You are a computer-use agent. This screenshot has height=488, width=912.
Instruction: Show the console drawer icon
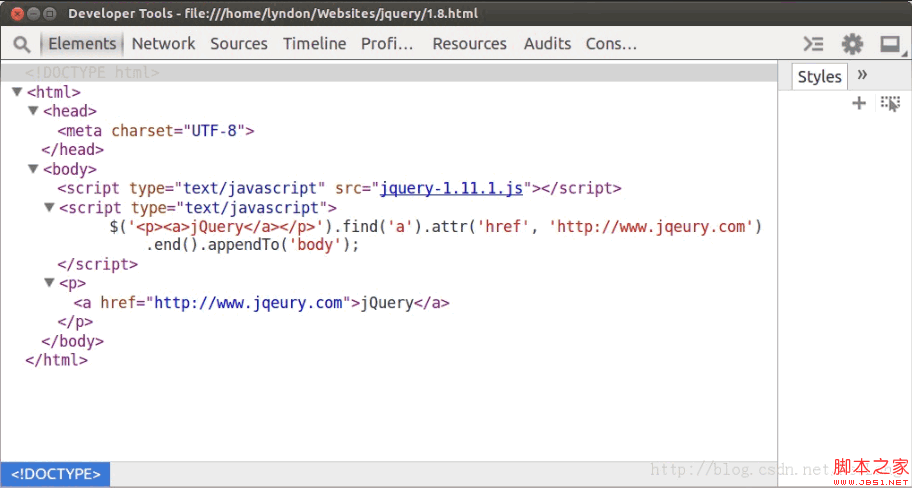[x=814, y=44]
